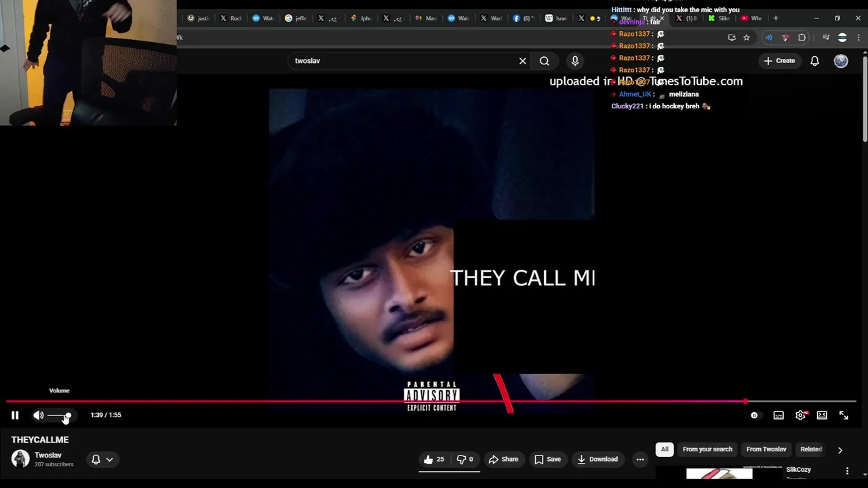Open a new browser tab
Image resolution: width=868 pixels, height=488 pixels.
[x=776, y=18]
